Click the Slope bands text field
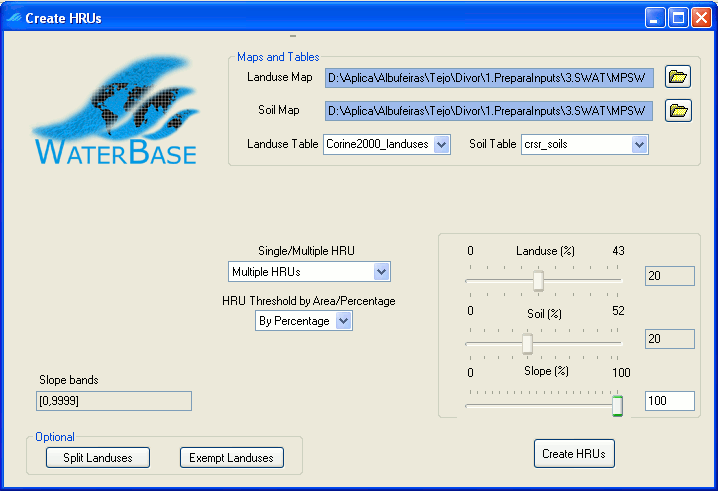 (x=114, y=401)
